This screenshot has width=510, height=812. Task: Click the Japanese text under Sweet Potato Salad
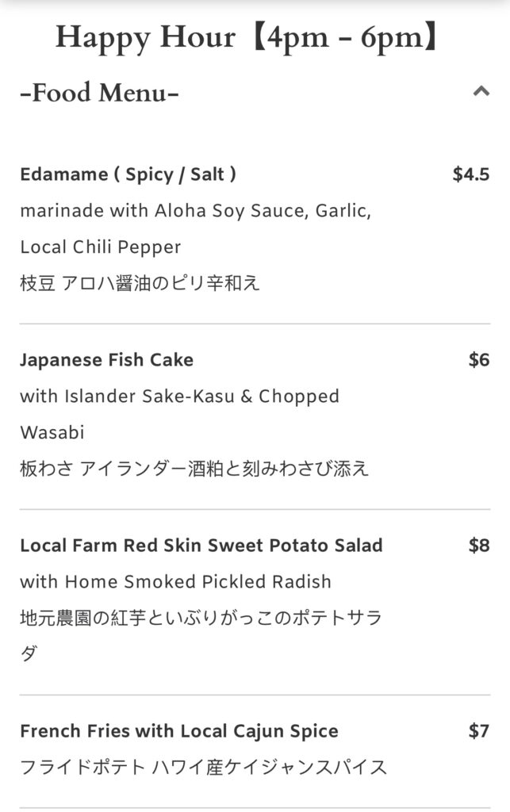tap(201, 619)
